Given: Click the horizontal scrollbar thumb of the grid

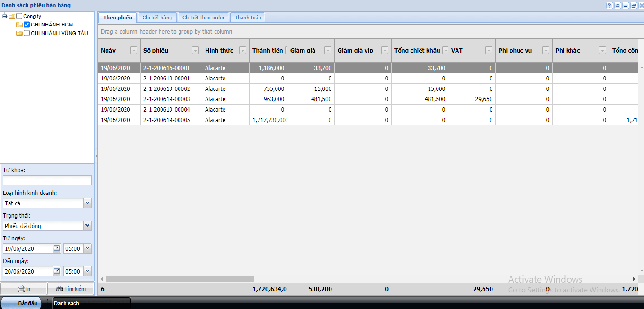Looking at the screenshot, I should coord(180,279).
